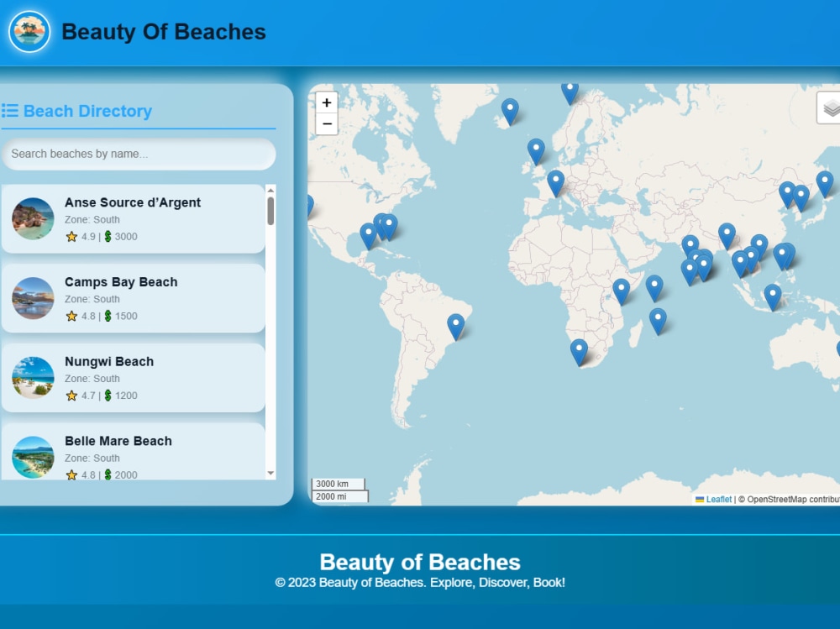Select the Belle Mare Beach listing

(134, 451)
